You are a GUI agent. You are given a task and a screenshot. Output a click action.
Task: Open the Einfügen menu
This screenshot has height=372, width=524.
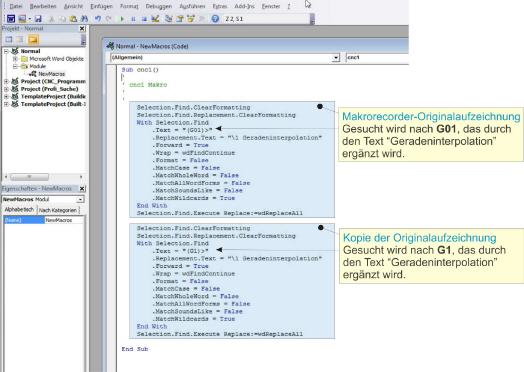tap(101, 6)
